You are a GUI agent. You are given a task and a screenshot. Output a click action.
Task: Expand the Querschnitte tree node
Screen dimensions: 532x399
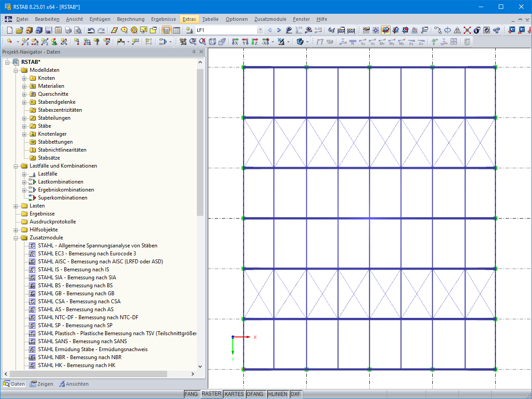click(x=24, y=94)
